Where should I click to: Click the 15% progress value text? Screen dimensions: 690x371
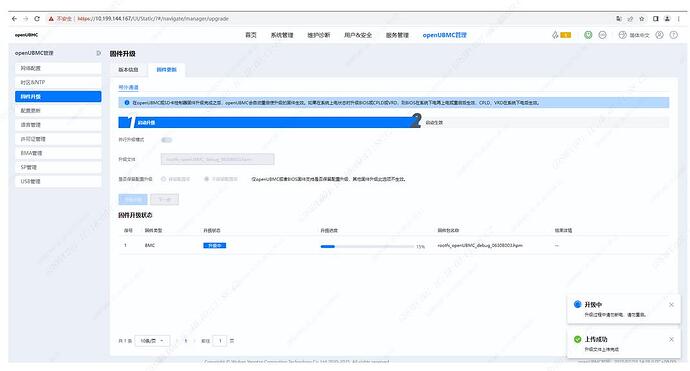pos(421,246)
